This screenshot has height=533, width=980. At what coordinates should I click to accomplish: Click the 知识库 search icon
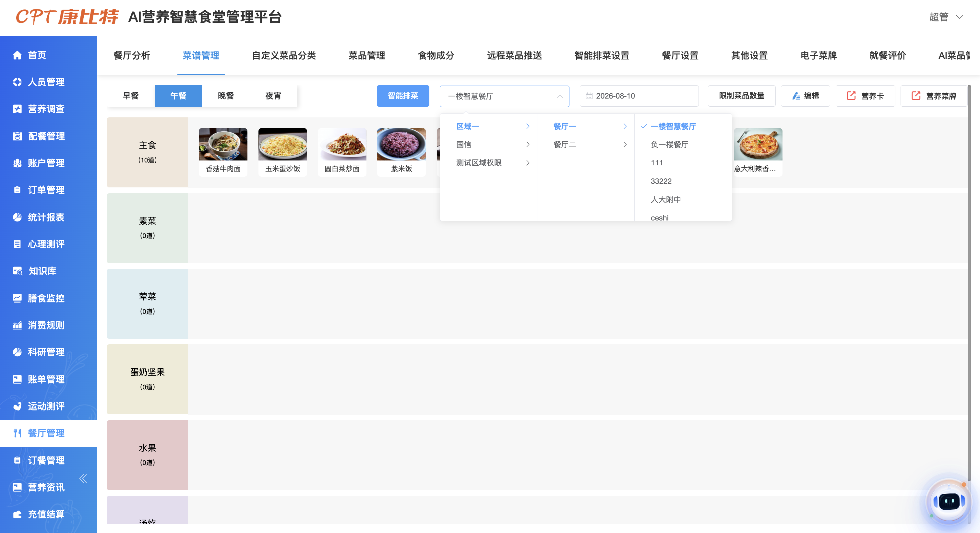[x=18, y=271]
